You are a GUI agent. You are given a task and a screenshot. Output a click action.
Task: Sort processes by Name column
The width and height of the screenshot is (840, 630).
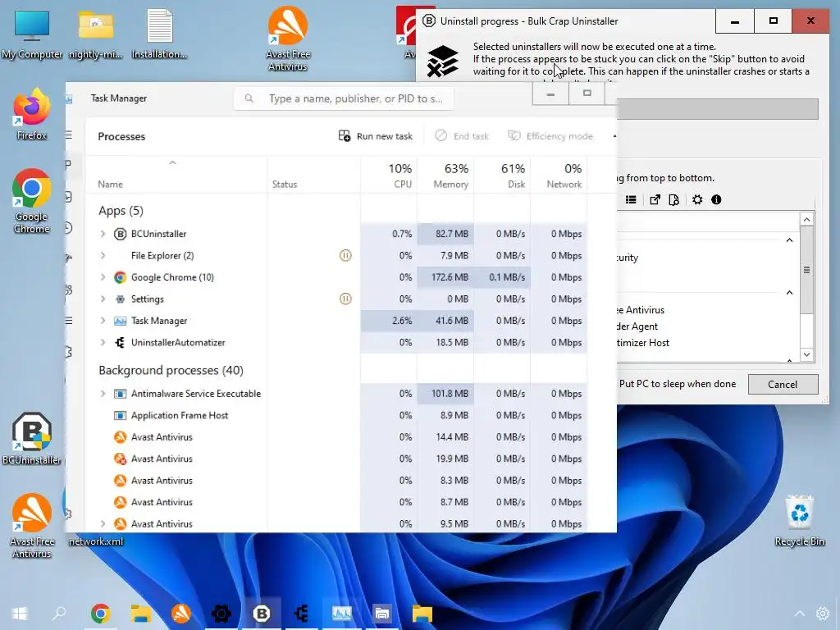click(x=176, y=176)
